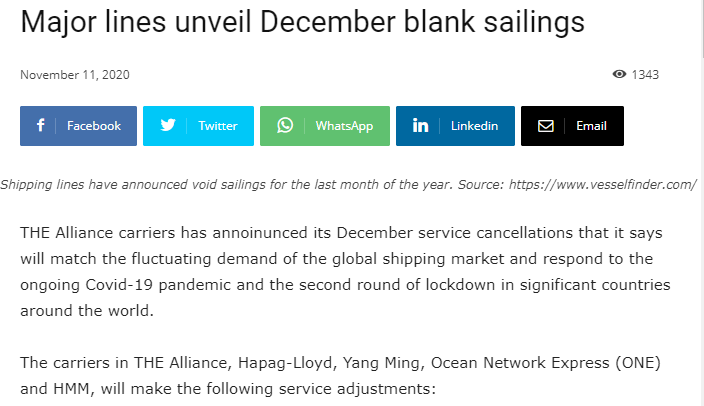Click the November 11, 2020 date
The width and height of the screenshot is (704, 406).
pos(75,75)
